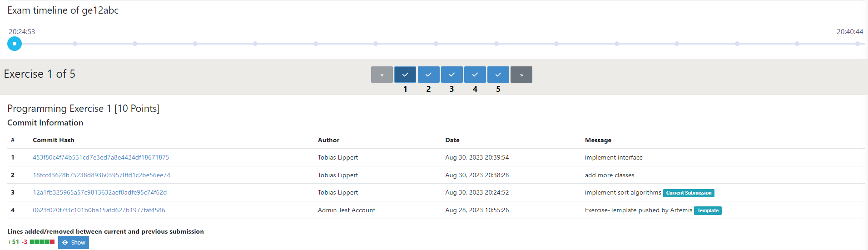Open commit hash starting with 12a1fb32
Screen dimensions: 868x250
[99, 192]
